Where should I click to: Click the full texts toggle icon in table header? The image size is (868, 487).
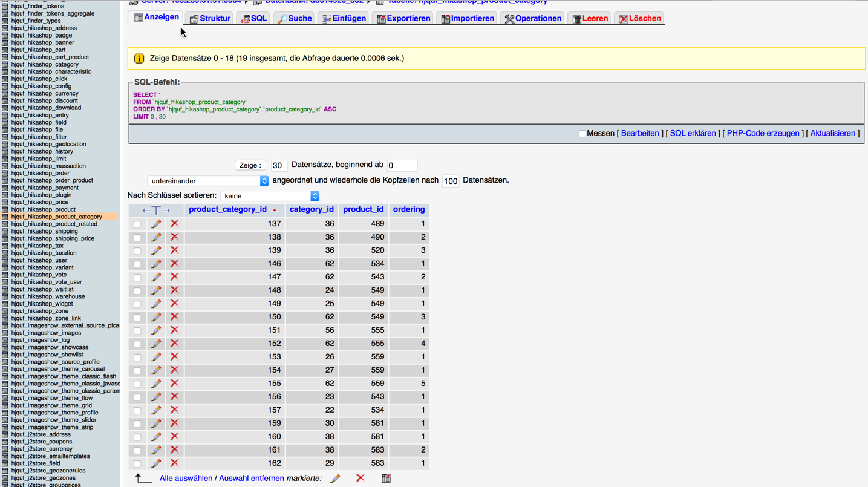[x=156, y=210]
